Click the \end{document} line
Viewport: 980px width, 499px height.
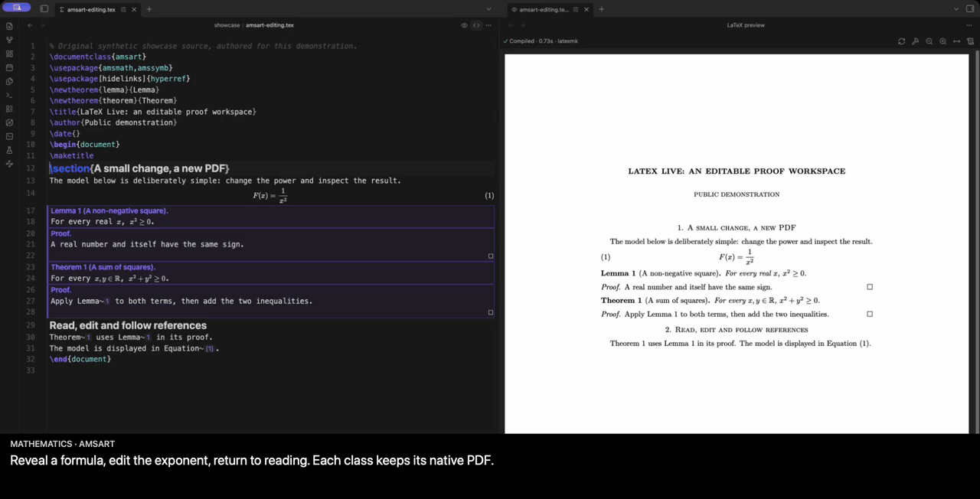(80, 359)
